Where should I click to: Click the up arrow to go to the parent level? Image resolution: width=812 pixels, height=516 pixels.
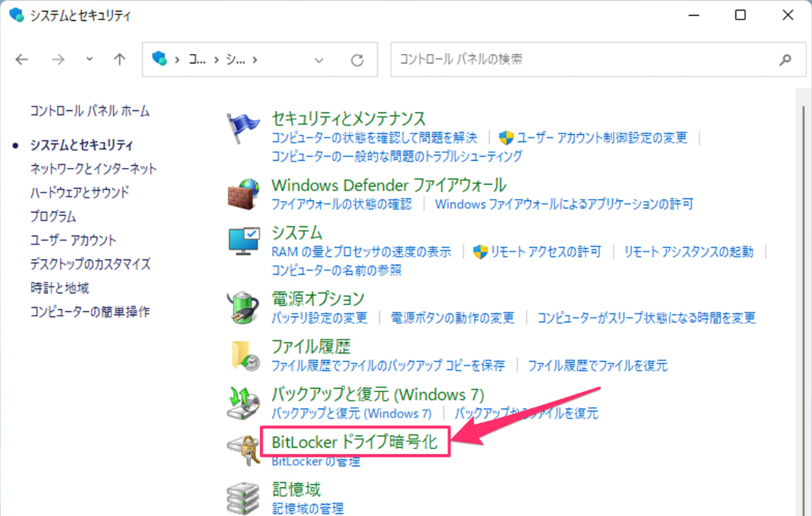click(x=120, y=59)
